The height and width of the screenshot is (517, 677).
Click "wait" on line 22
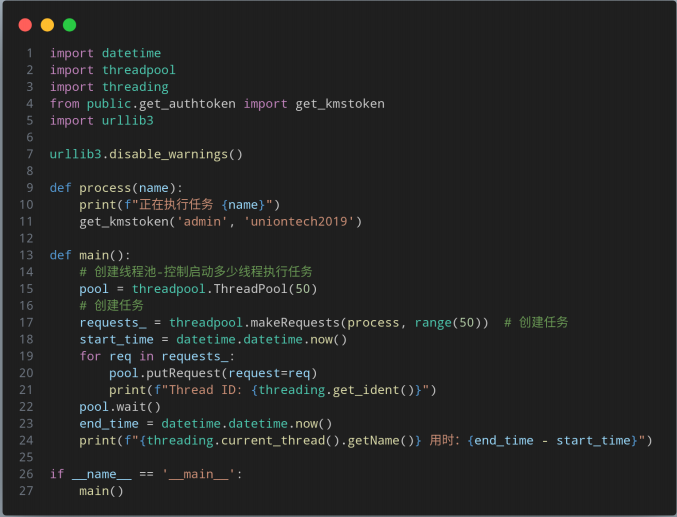pos(131,407)
